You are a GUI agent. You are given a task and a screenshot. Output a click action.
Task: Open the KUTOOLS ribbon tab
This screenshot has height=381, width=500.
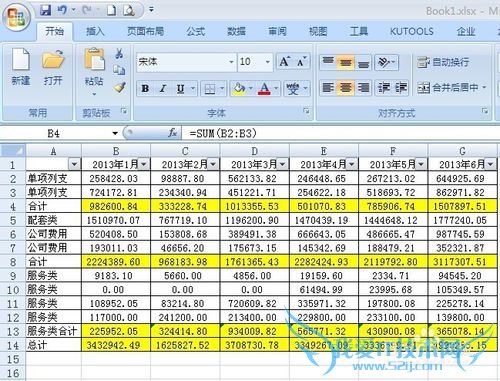pyautogui.click(x=412, y=31)
